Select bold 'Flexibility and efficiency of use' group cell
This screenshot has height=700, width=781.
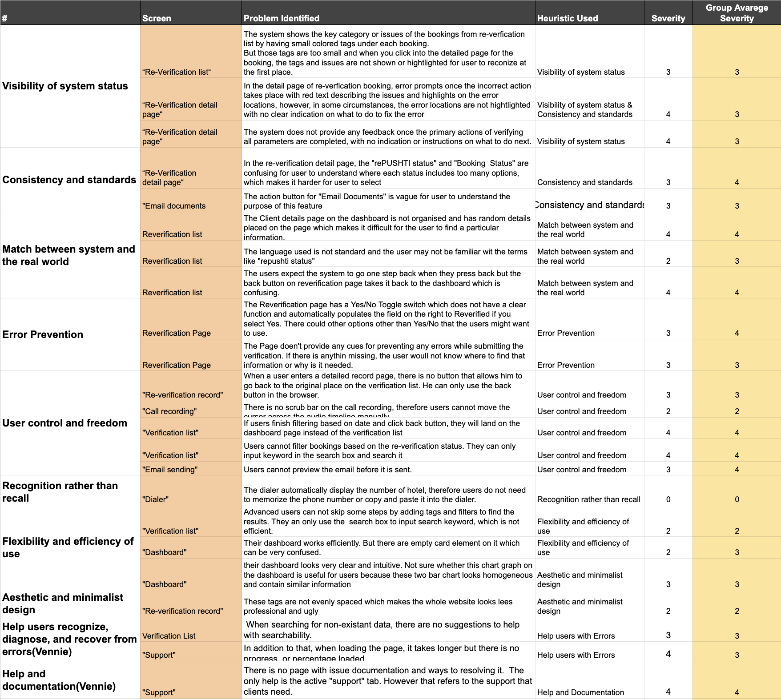(x=70, y=547)
